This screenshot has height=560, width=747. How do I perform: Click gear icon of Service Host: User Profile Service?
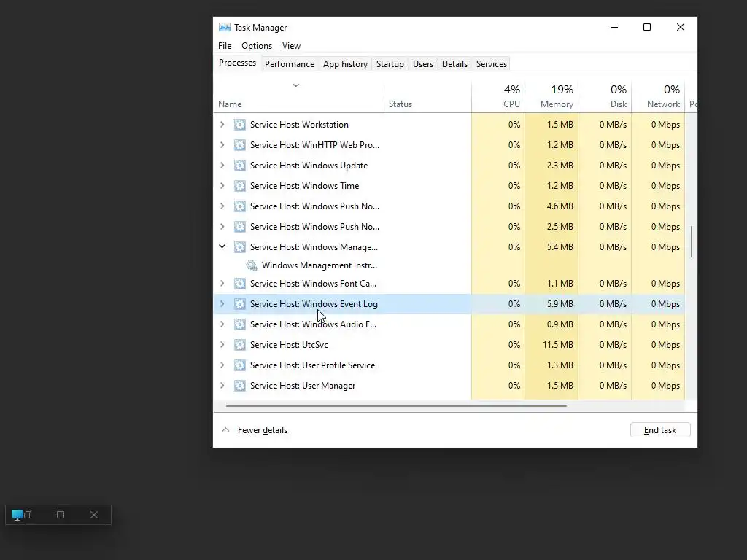[239, 366]
